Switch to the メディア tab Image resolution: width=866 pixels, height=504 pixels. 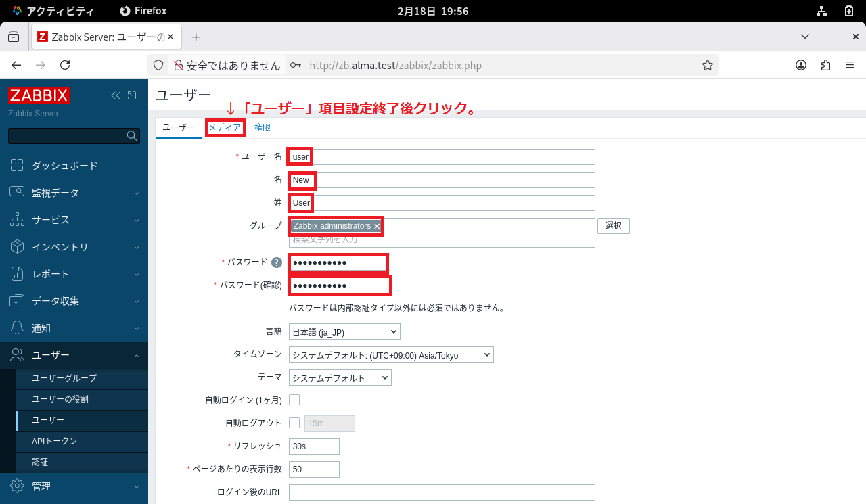click(225, 127)
